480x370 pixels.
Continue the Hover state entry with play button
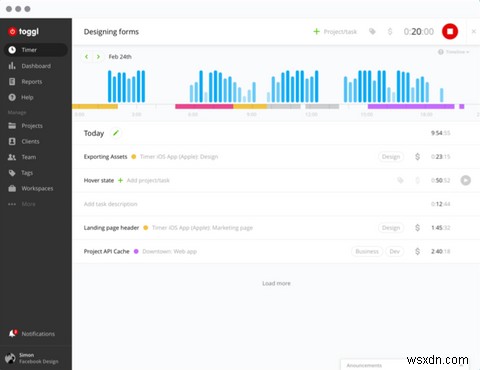point(466,180)
